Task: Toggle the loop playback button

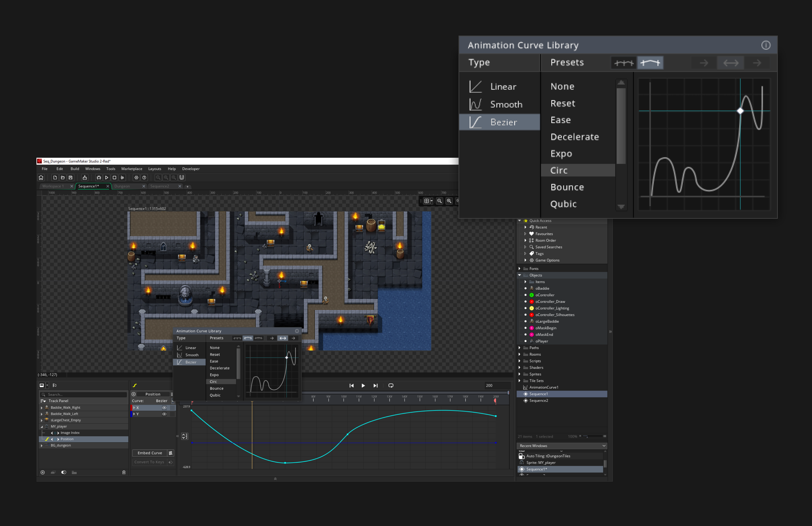Action: 391,385
